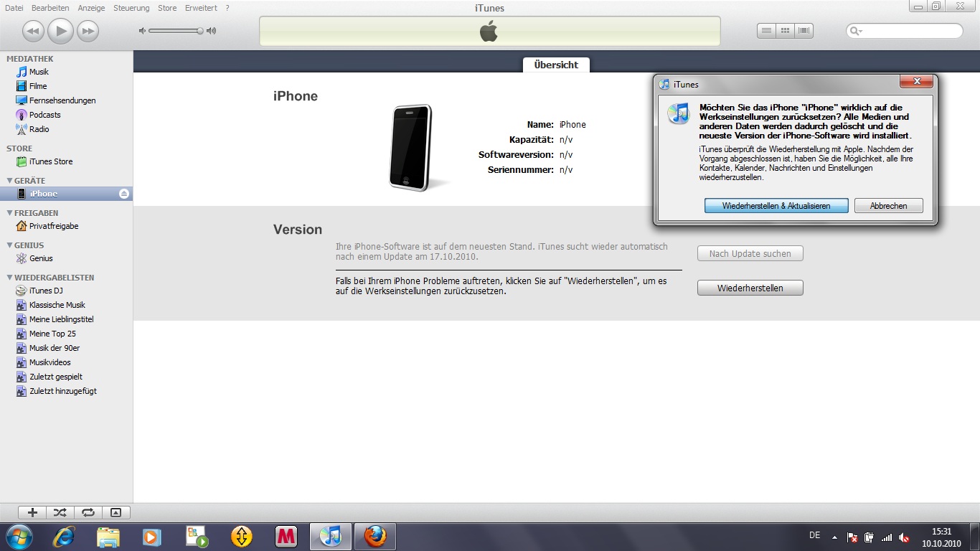Select Radio in the sidebar
The height and width of the screenshot is (551, 980).
[39, 129]
